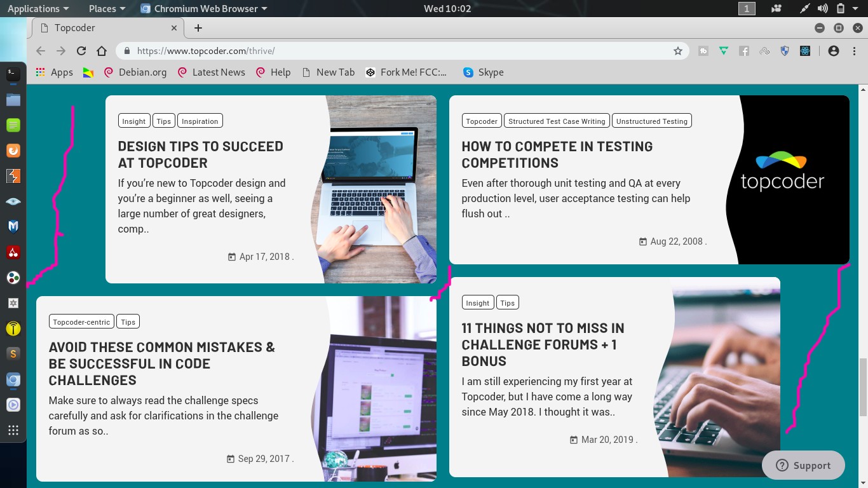
Task: Open '11 Things Not to Miss' article
Action: (x=543, y=344)
